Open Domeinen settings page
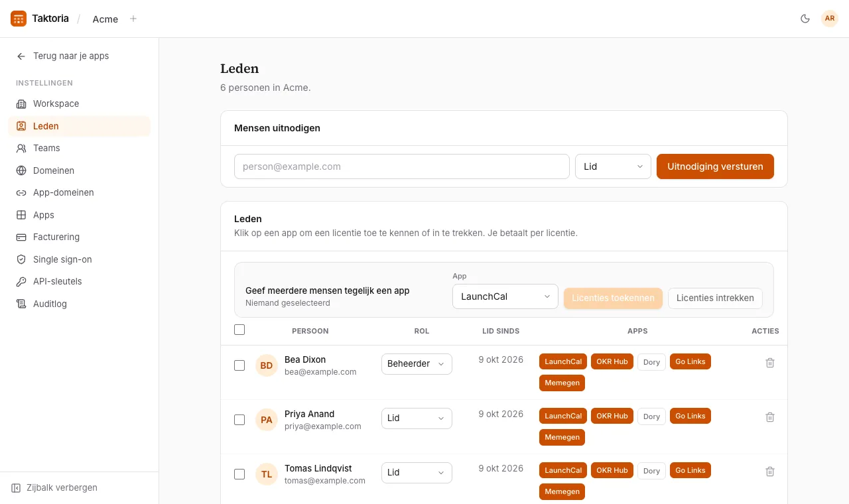The image size is (849, 504). (x=79, y=170)
